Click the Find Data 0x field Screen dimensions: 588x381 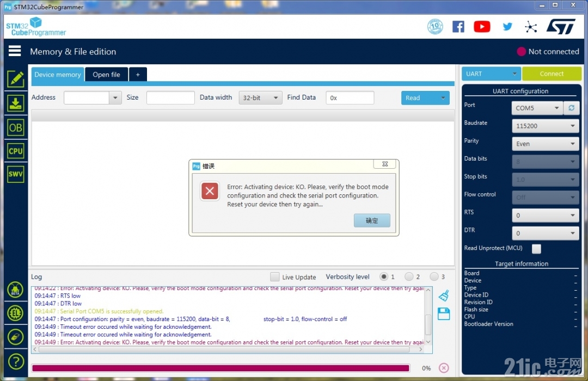(350, 97)
